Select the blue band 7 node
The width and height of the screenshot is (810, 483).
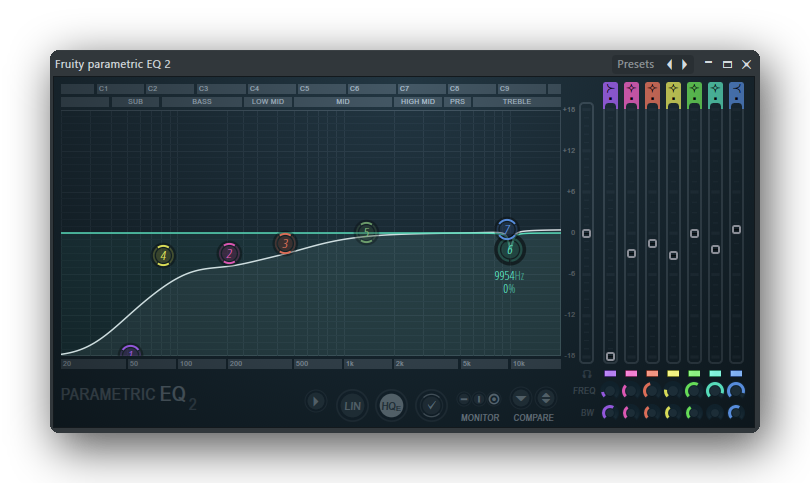(x=507, y=229)
